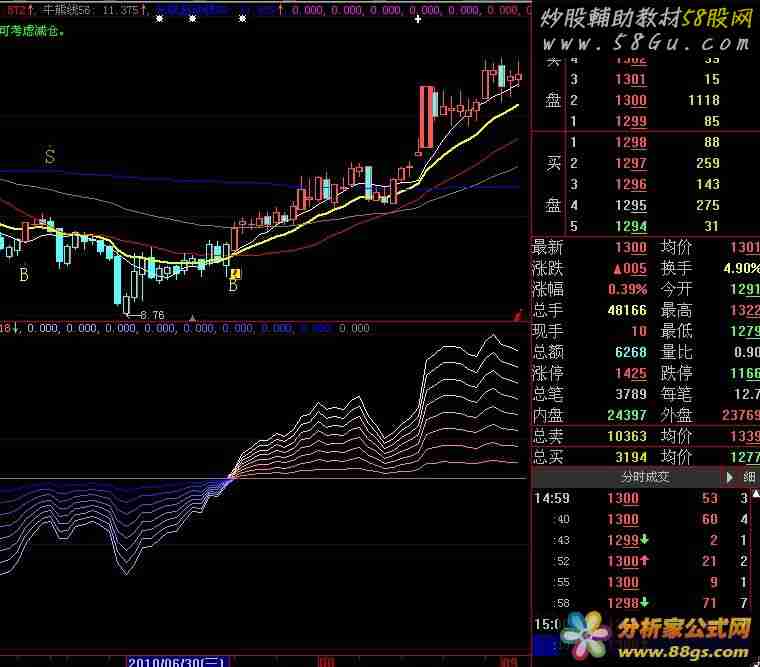Viewport: 760px width, 667px height.
Task: Open the 細 detail view button
Action: tap(749, 477)
